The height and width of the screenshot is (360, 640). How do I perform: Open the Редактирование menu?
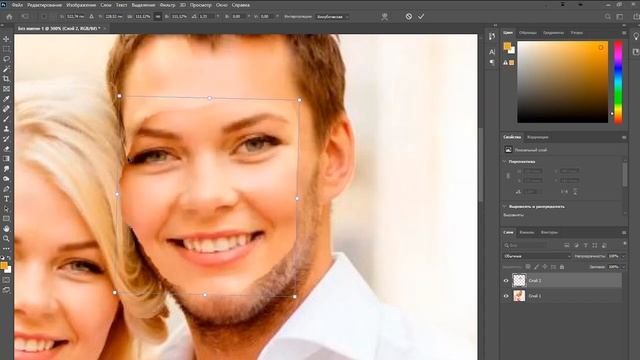[x=44, y=5]
